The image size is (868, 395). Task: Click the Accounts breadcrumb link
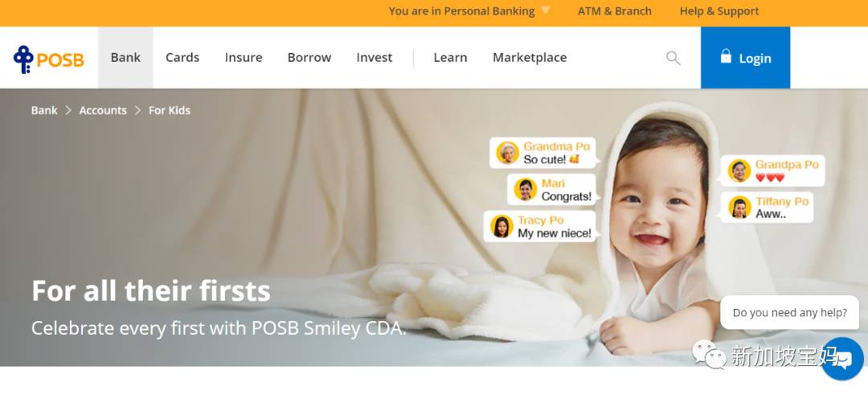(x=103, y=110)
